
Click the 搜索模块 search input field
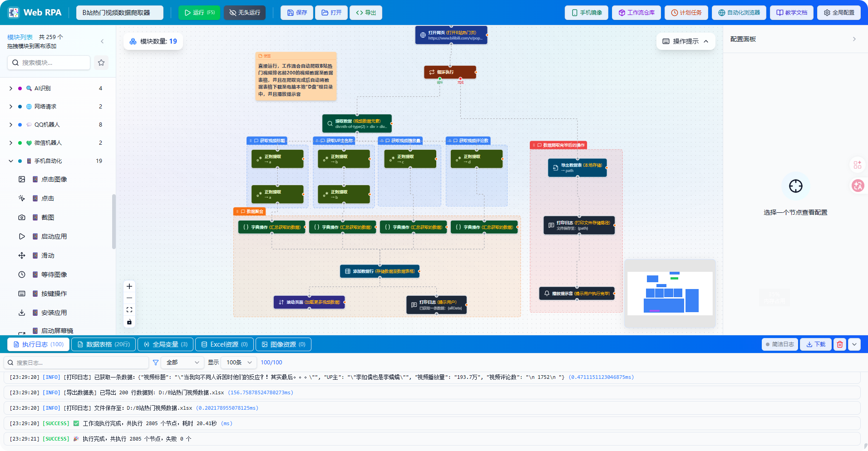[49, 63]
